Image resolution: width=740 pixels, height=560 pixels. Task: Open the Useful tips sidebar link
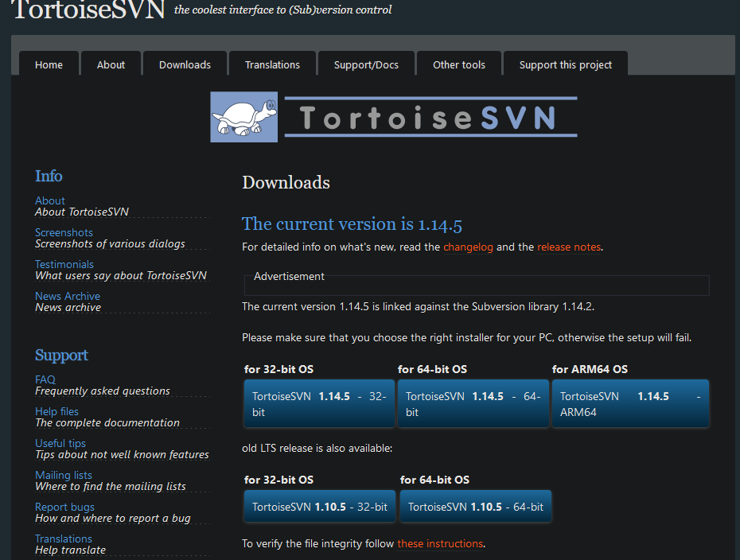click(60, 443)
